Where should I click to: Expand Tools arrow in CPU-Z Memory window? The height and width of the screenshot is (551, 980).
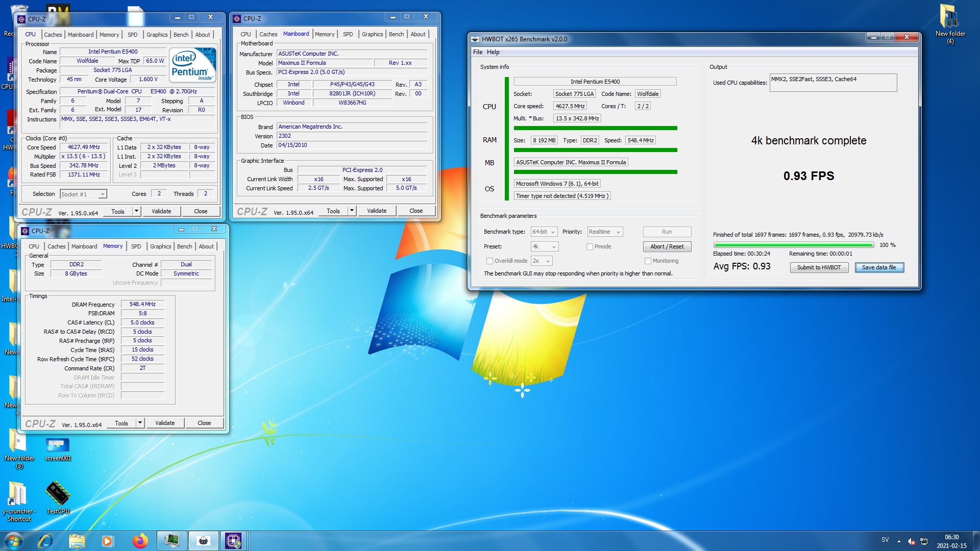(140, 423)
